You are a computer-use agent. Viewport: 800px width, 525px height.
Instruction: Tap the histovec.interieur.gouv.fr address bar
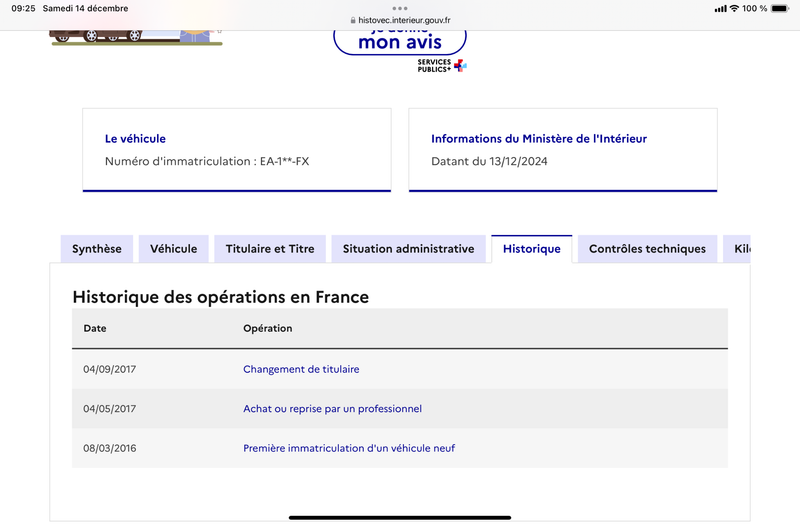click(x=400, y=20)
